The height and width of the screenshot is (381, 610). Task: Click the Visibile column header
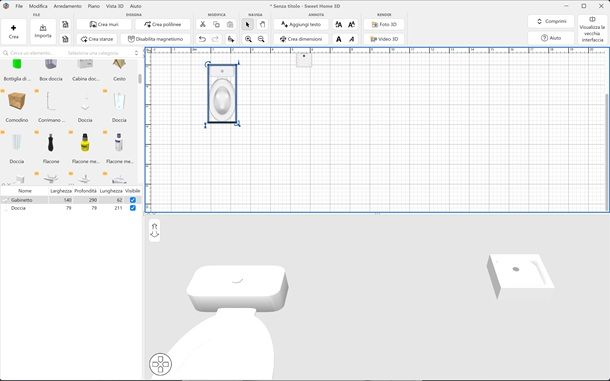[x=133, y=191]
